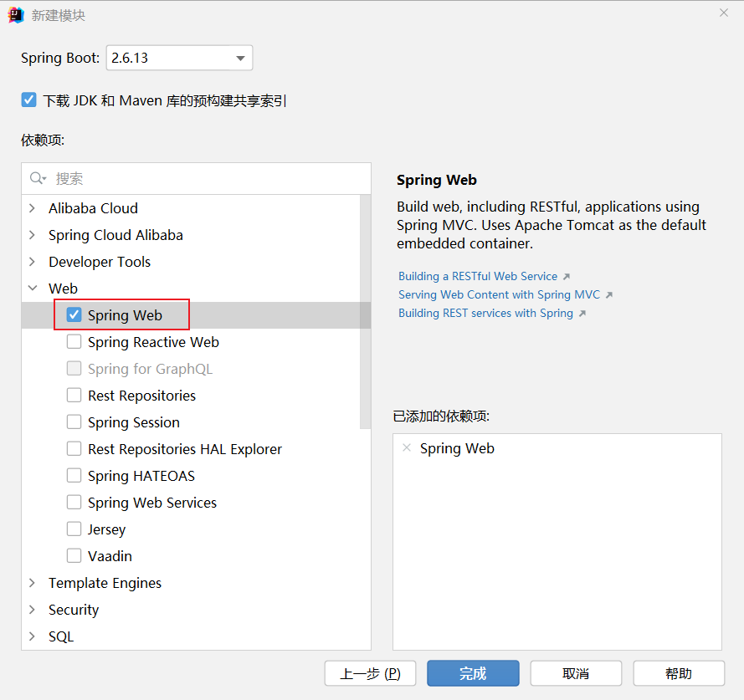Screen dimensions: 744x700
Task: Check the Spring HATEOAS checkbox
Action: (x=74, y=475)
